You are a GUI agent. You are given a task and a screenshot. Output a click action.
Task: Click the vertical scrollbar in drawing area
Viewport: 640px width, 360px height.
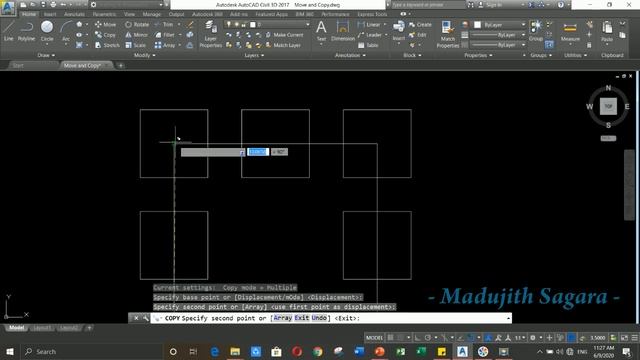coord(629,184)
